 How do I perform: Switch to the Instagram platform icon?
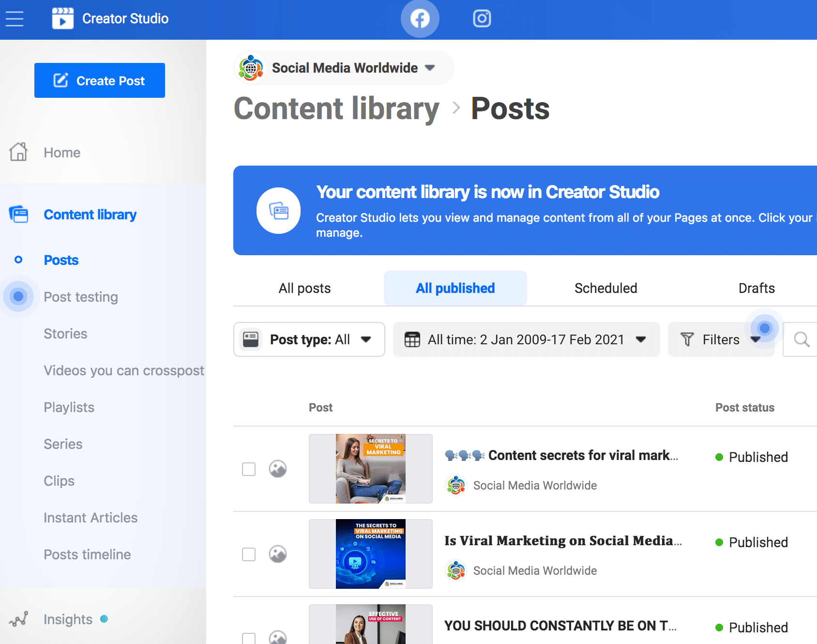pyautogui.click(x=482, y=18)
